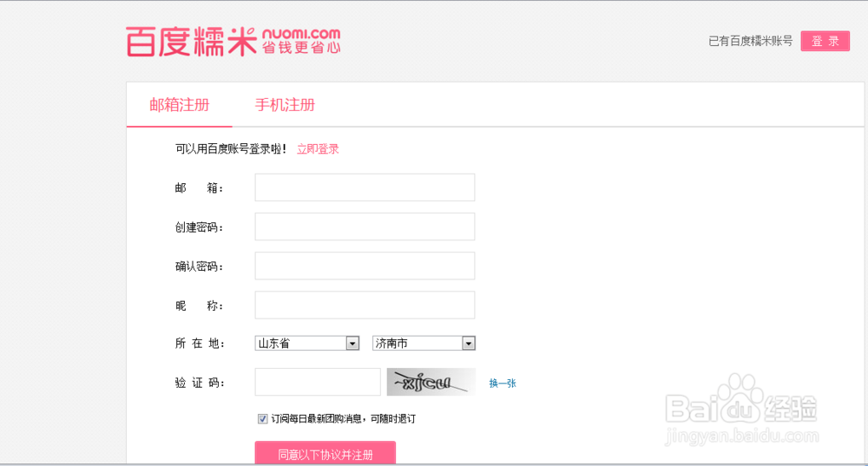Toggle the 订阅每日最新团购消息 checkbox
Image resolution: width=868 pixels, height=466 pixels.
262,419
